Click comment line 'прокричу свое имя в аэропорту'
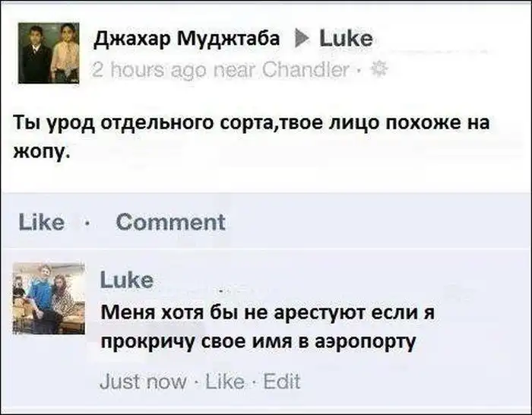 tap(258, 341)
